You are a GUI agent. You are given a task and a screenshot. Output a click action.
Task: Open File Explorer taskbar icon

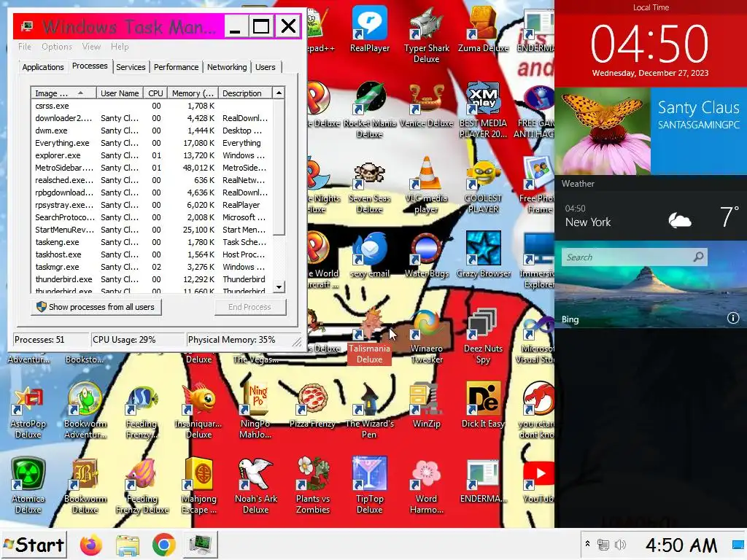128,545
